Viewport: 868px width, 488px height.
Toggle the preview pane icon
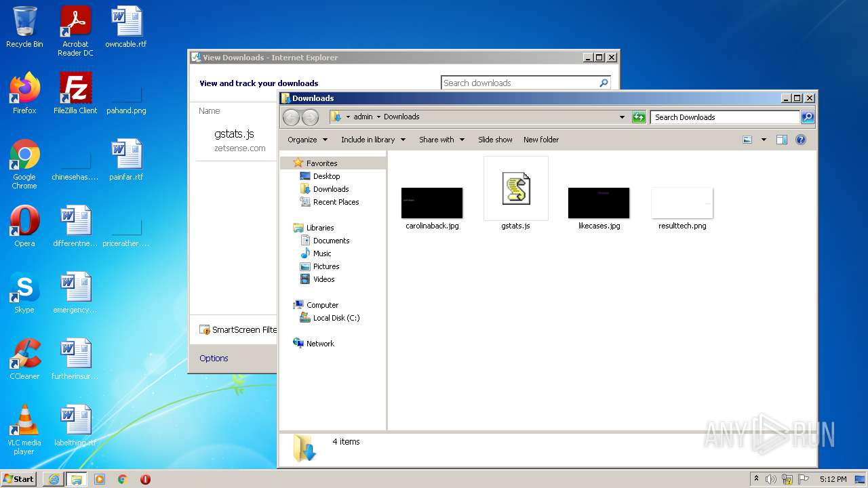[x=782, y=140]
